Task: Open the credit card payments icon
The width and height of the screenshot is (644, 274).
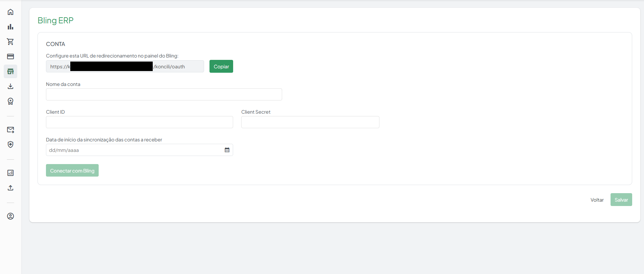Action: pos(10,56)
